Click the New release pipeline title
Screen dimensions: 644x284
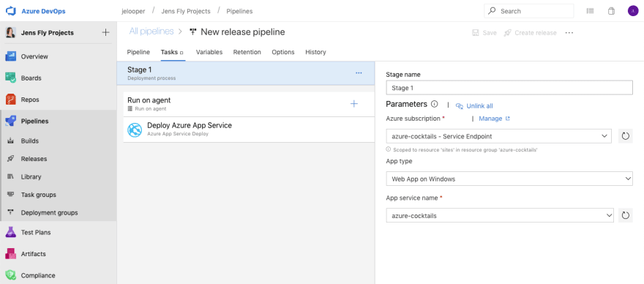point(243,32)
